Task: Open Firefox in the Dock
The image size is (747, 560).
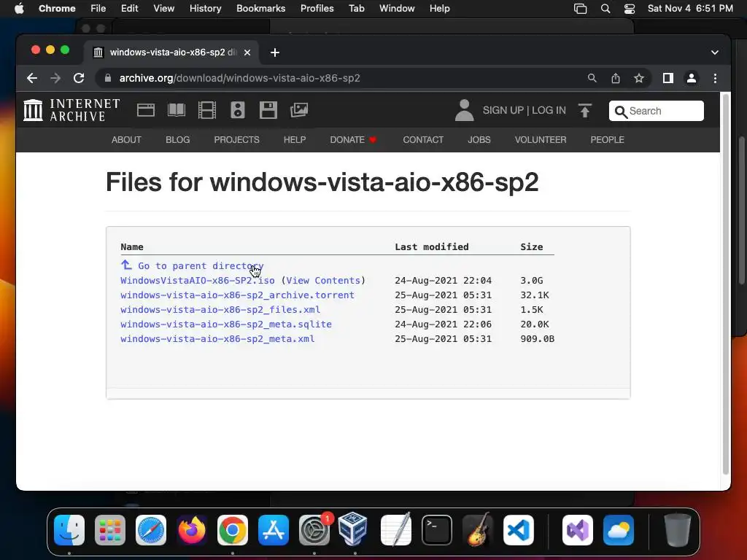Action: (x=192, y=530)
